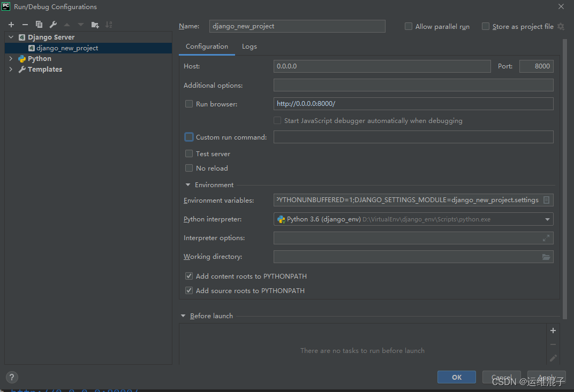The image size is (574, 392).
Task: Open edit templates wrench icon in toolbar
Action: [x=53, y=25]
